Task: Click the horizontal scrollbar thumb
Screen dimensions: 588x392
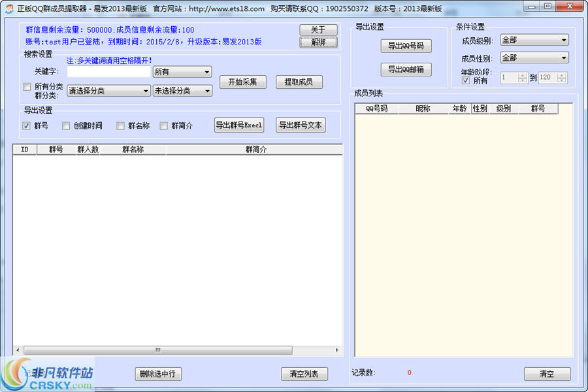Action: [x=158, y=350]
